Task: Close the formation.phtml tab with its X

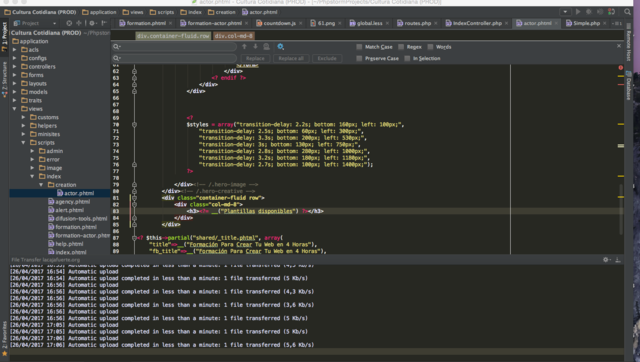Action: pyautogui.click(x=170, y=23)
